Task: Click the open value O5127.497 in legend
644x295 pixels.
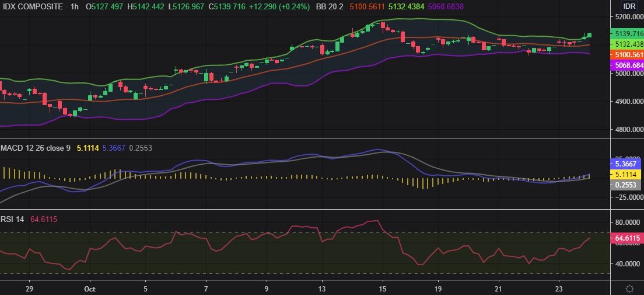Action: pos(104,7)
